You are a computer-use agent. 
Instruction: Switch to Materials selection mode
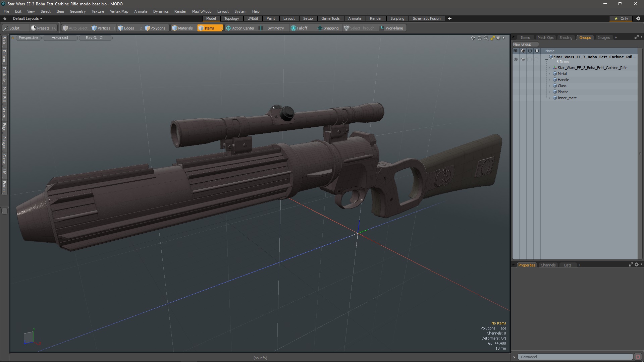(182, 28)
